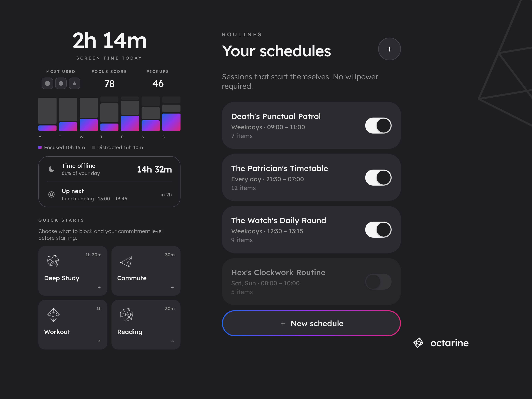The image size is (532, 399).
Task: Disable Death's Punctual Patrol schedule toggle
Action: 378,126
